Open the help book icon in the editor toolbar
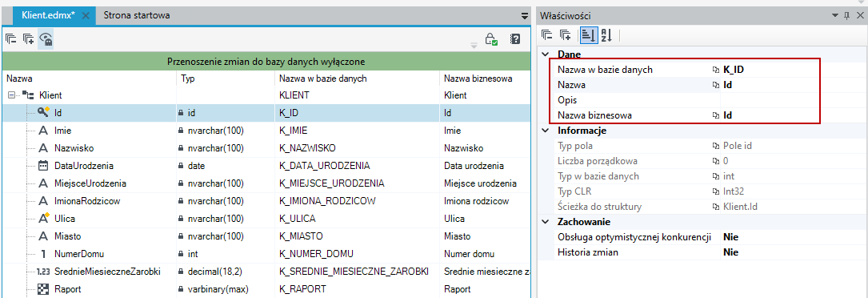The width and height of the screenshot is (868, 298). 515,39
